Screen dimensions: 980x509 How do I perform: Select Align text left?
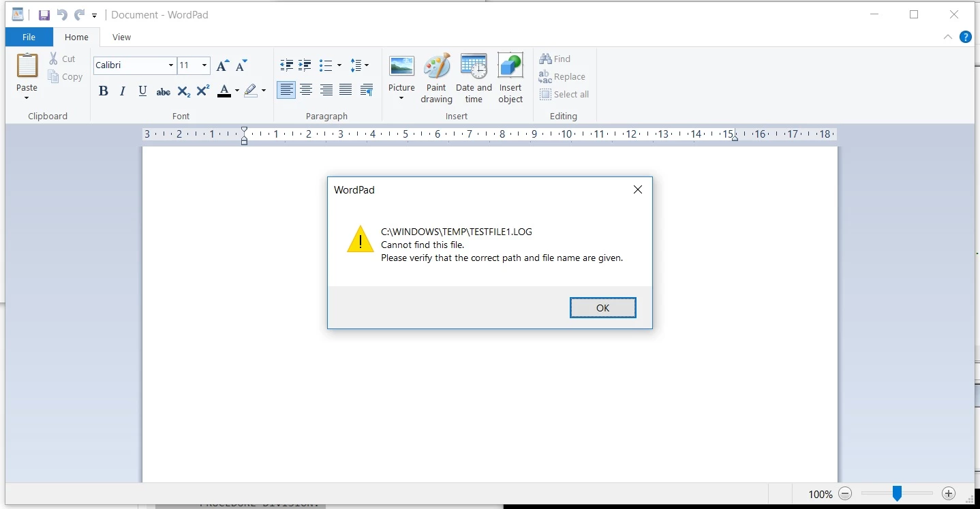[x=287, y=90]
